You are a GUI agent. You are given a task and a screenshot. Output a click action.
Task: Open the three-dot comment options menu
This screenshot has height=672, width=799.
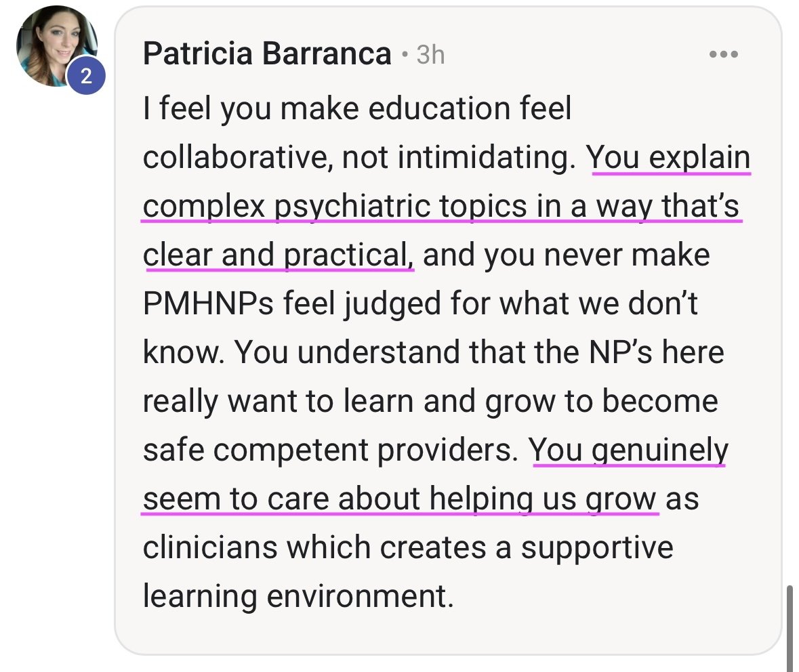tap(724, 54)
